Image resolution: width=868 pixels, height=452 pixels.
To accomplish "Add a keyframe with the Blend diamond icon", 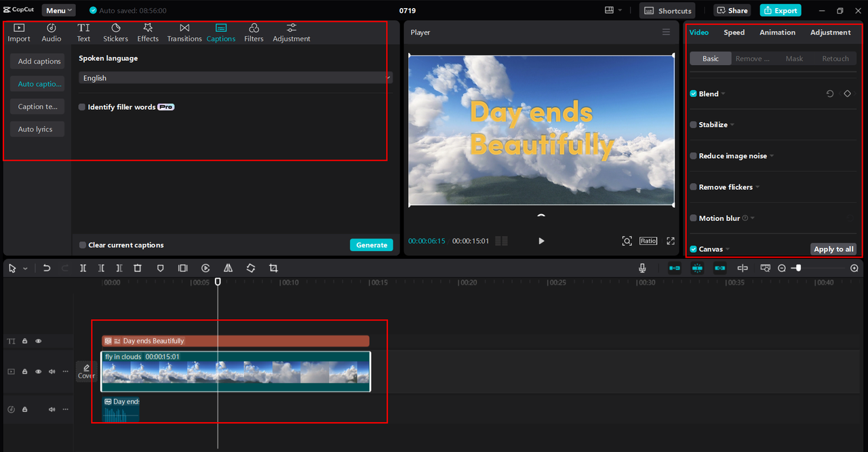I will 847,94.
